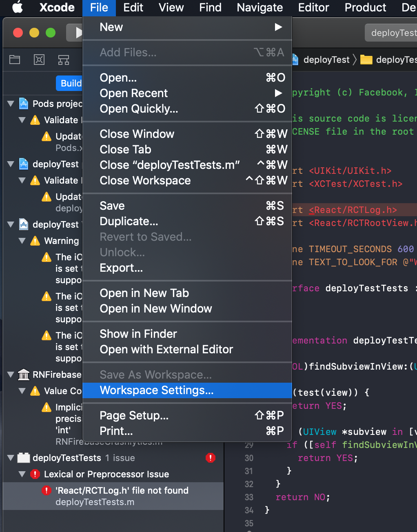Viewport: 417px width, 532px height.
Task: Show the Project navigator folder icon
Action: pyautogui.click(x=15, y=60)
